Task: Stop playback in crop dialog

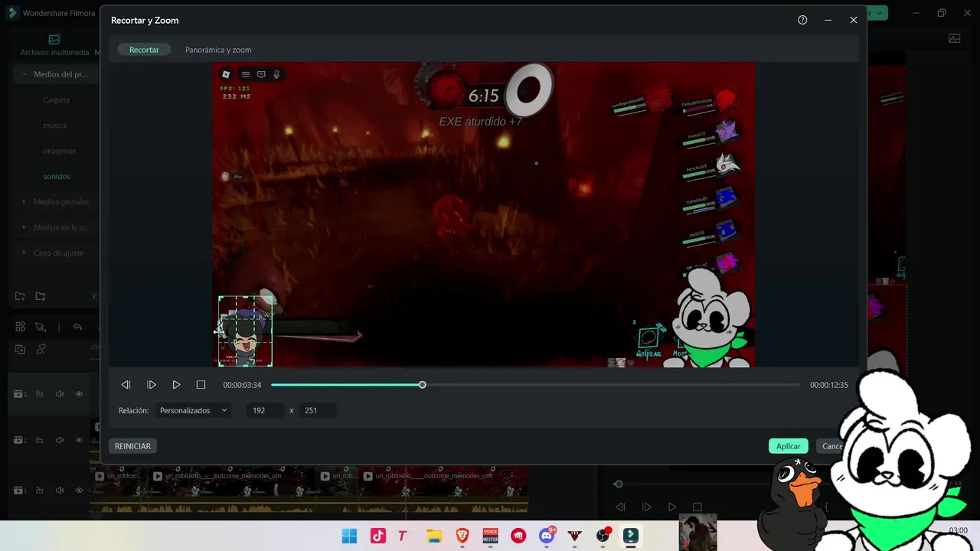Action: pyautogui.click(x=201, y=385)
